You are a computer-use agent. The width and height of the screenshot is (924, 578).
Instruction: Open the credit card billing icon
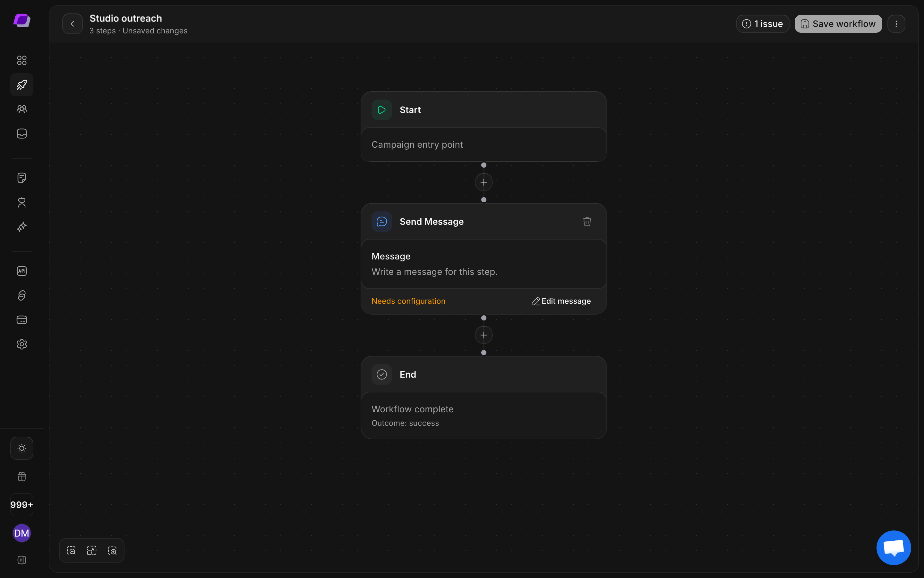[22, 320]
